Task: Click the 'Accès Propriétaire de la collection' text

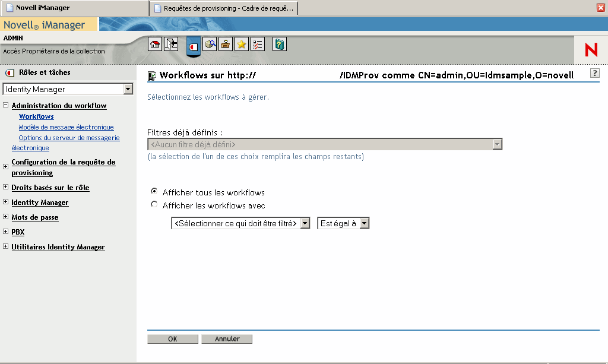Action: point(54,51)
